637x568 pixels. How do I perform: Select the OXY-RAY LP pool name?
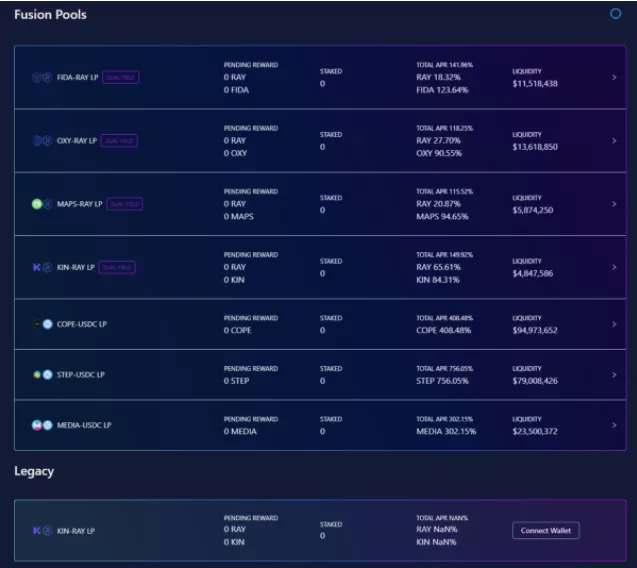tap(77, 141)
